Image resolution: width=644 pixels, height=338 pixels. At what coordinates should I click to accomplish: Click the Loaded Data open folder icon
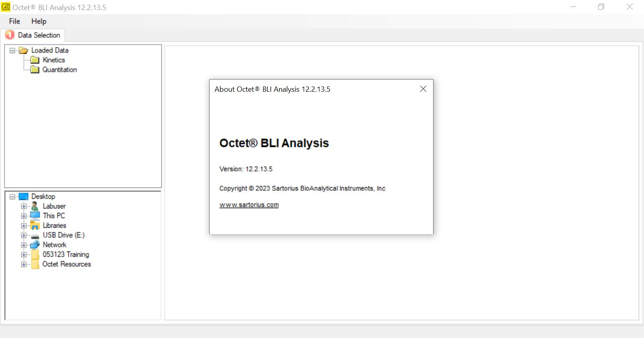[x=23, y=50]
